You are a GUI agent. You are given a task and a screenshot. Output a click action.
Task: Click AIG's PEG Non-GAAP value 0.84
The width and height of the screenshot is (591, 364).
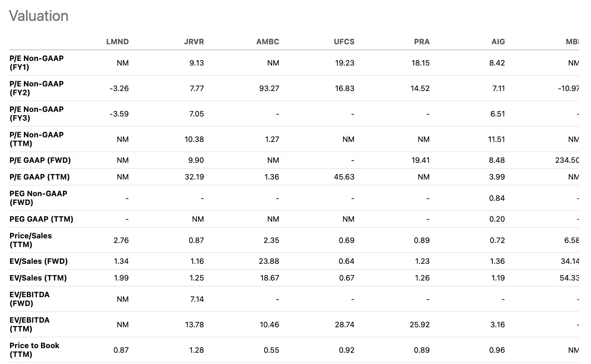[x=497, y=198]
